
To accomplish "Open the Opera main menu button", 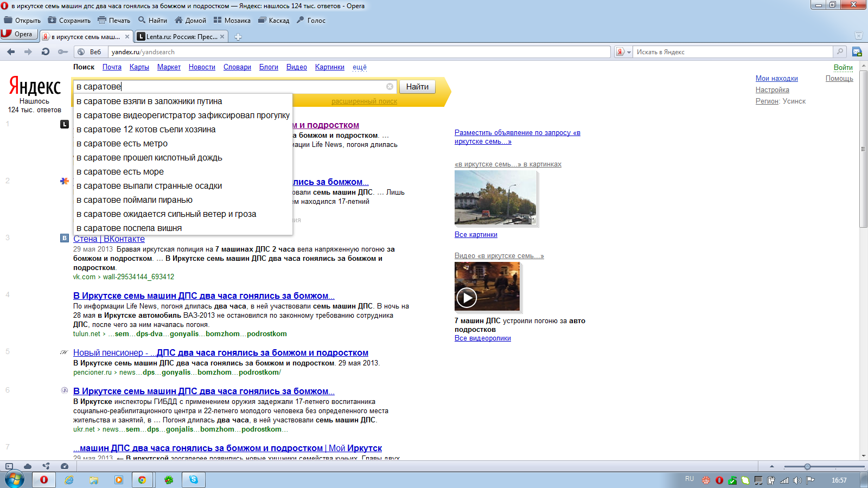I will click(x=18, y=34).
